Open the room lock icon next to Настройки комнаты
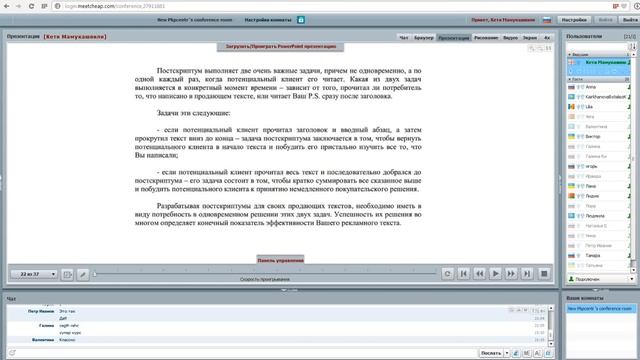The width and height of the screenshot is (640, 360). tap(301, 20)
